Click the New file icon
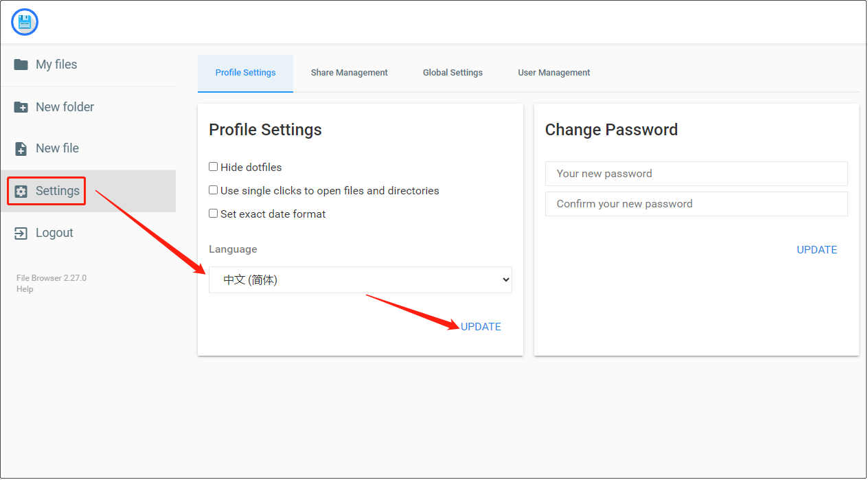Screen dimensions: 868x480 [x=21, y=148]
